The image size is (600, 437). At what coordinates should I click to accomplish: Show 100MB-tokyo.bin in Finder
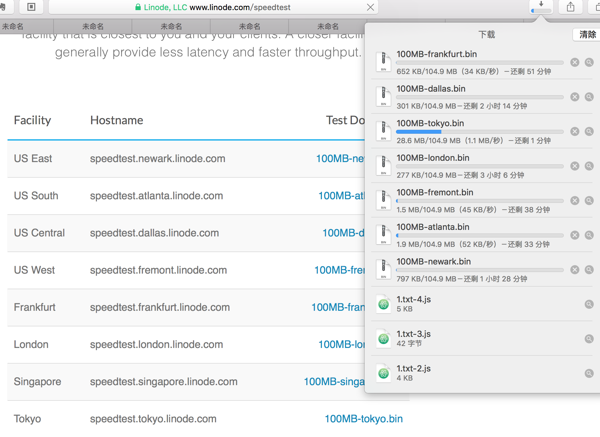pyautogui.click(x=589, y=132)
